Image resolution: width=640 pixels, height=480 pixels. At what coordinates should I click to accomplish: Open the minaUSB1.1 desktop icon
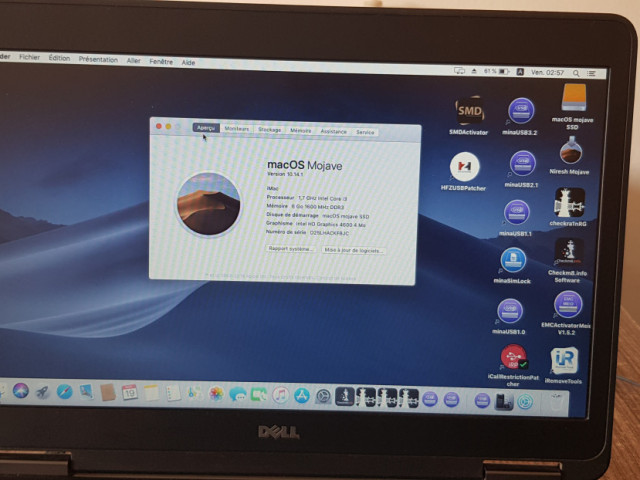pos(517,213)
